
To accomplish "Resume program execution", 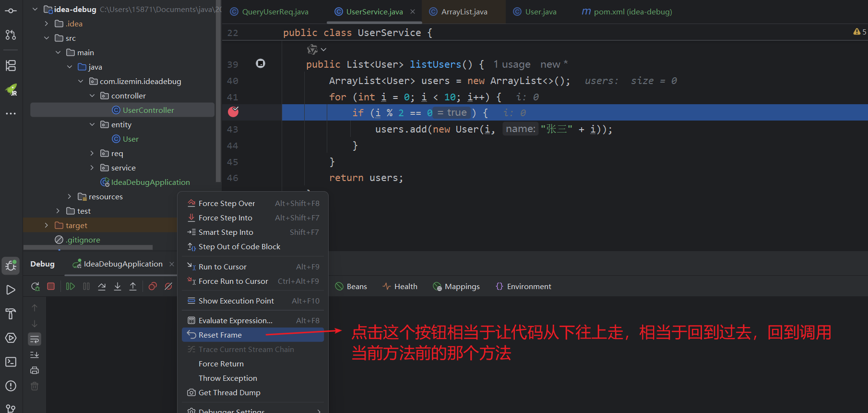I will click(71, 286).
